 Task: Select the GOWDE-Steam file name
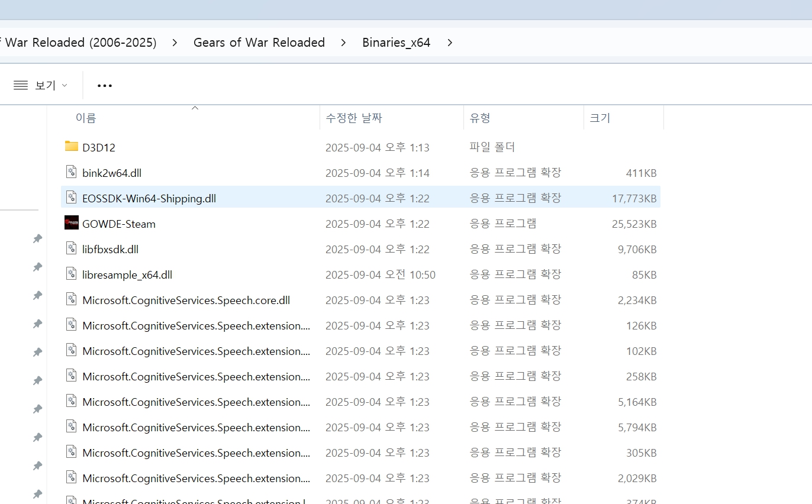tap(119, 224)
